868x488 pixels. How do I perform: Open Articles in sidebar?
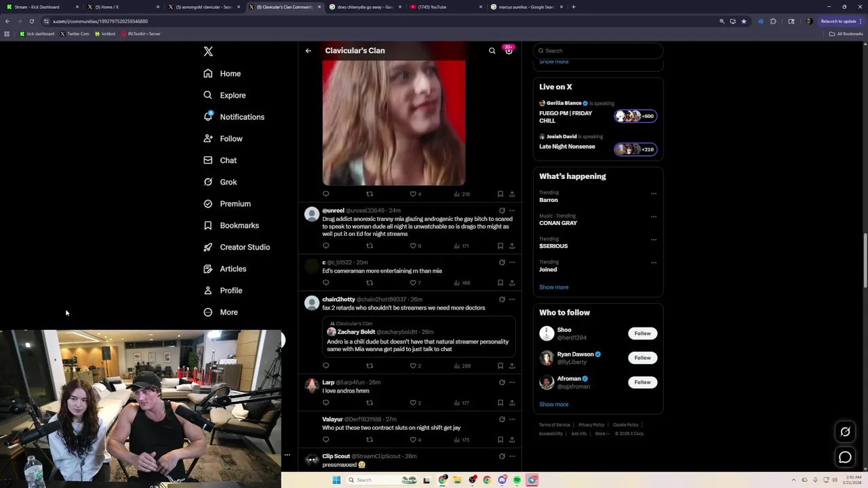[225, 269]
